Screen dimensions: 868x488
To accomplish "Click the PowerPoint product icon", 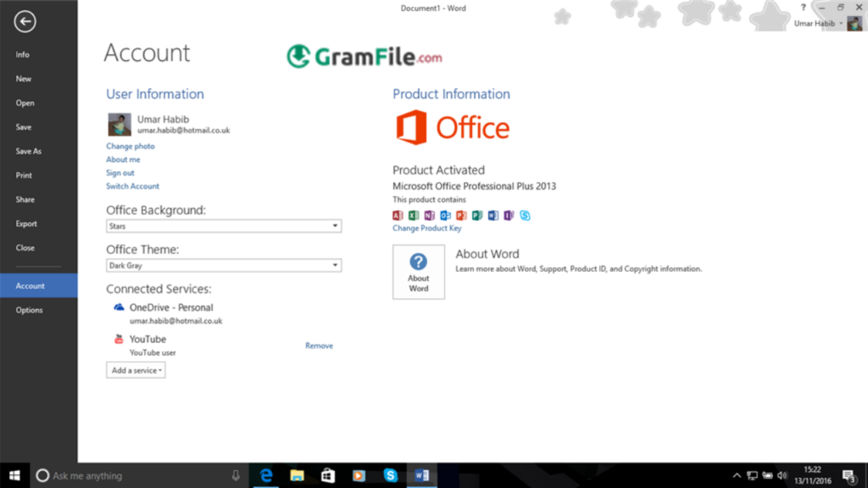I will point(461,215).
